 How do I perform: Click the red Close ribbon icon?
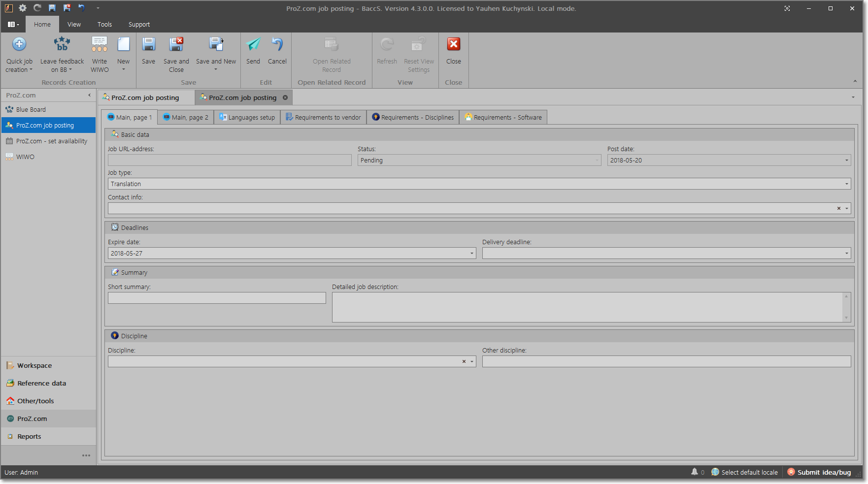pyautogui.click(x=454, y=44)
